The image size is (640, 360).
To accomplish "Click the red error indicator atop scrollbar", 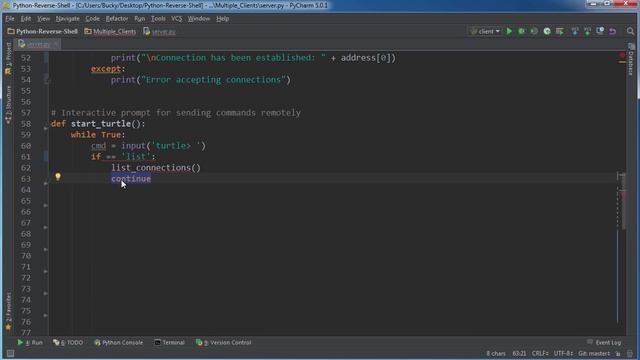I will tap(622, 55).
